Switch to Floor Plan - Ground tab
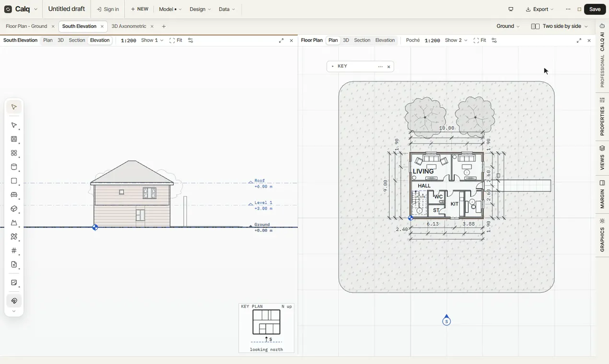Image resolution: width=609 pixels, height=364 pixels. (26, 26)
